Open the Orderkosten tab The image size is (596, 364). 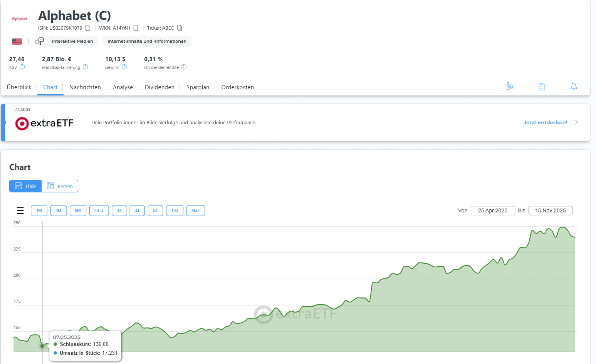[x=238, y=87]
